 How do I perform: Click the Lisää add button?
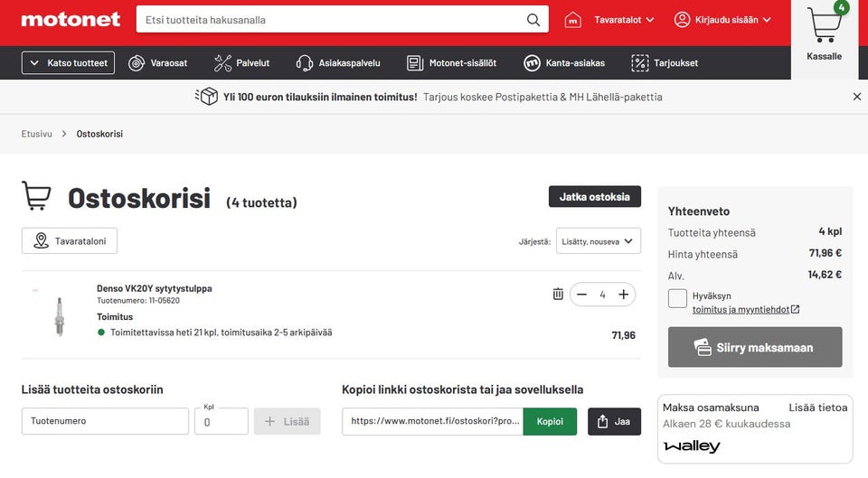coord(288,422)
